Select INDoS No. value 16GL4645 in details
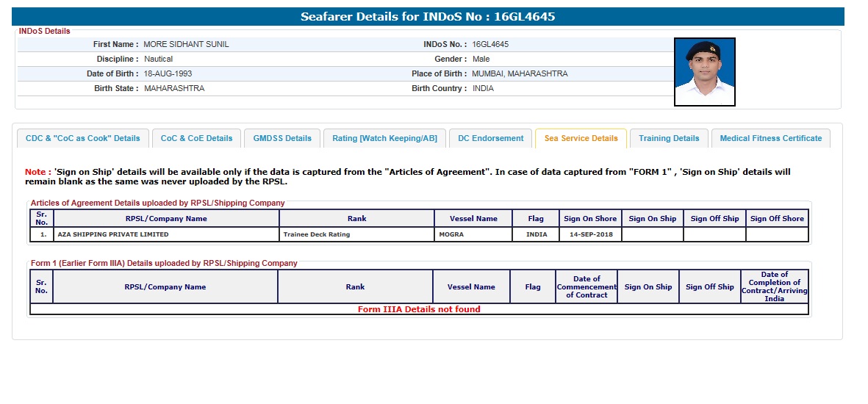Viewport: 868px width, 404px height. [x=490, y=44]
